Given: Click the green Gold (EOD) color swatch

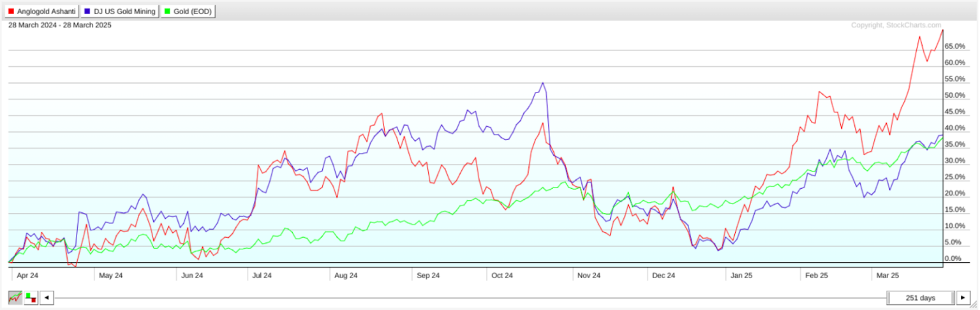Looking at the screenshot, I should pyautogui.click(x=167, y=11).
